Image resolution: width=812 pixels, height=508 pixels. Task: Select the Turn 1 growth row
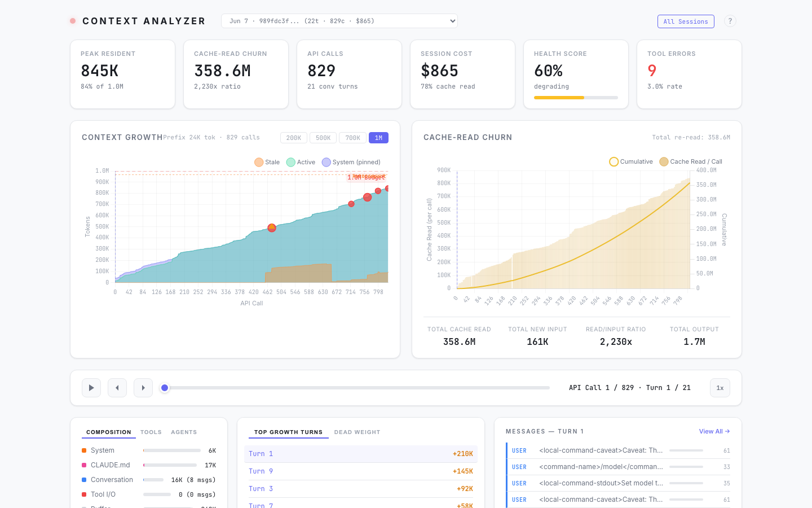361,454
